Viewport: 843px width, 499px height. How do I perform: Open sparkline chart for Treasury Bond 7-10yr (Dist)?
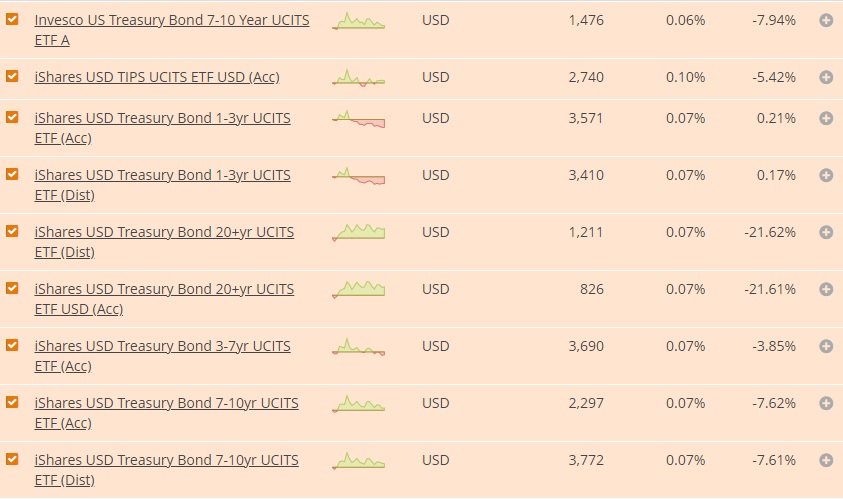(359, 461)
